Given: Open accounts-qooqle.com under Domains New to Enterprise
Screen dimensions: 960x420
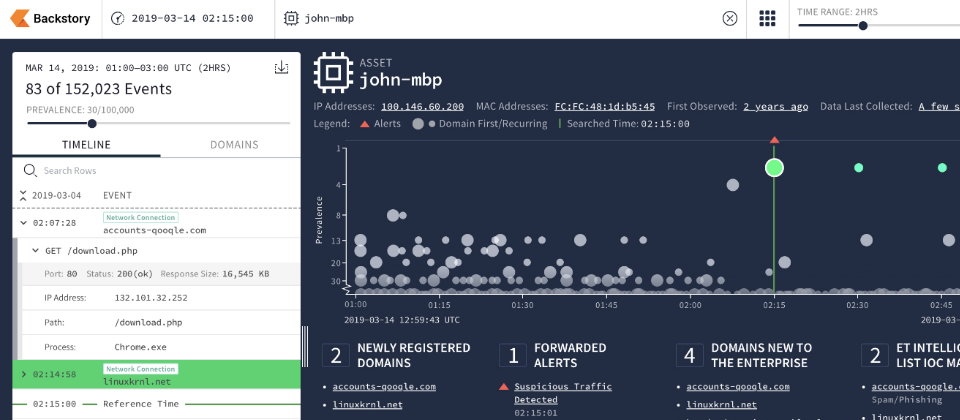Looking at the screenshot, I should 738,386.
